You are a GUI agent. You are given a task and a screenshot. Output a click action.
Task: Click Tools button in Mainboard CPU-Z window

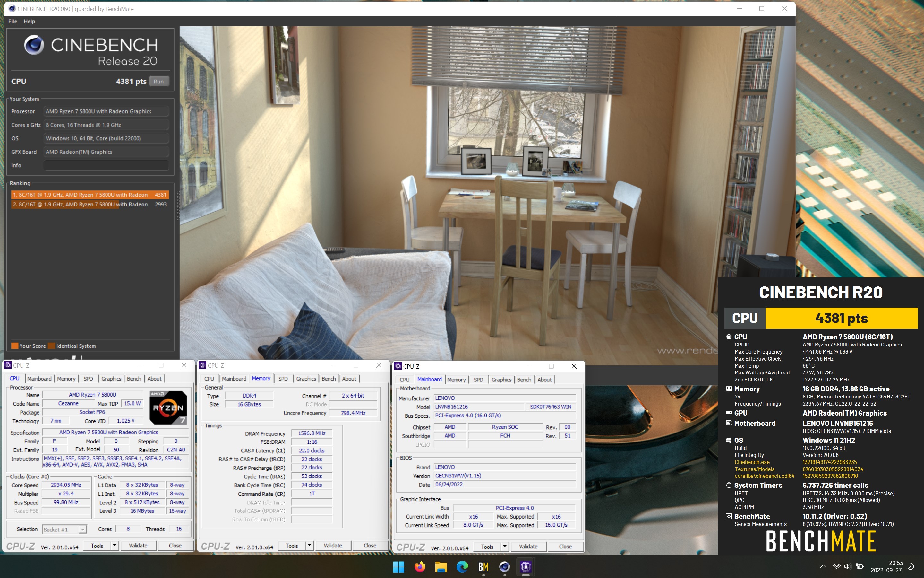click(x=487, y=547)
